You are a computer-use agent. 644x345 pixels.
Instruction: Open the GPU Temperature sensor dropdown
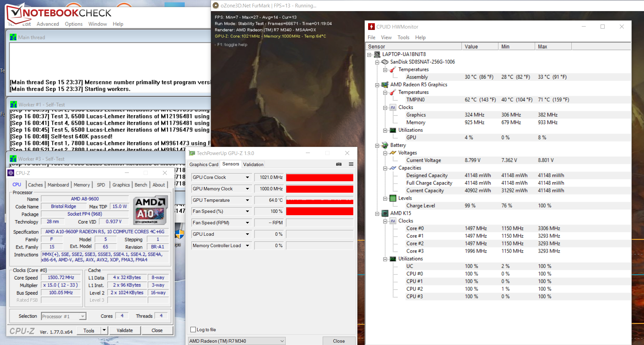[247, 200]
